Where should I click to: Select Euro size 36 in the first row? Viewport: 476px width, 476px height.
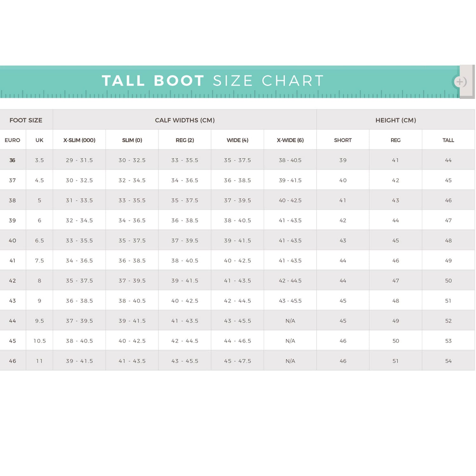(12, 160)
